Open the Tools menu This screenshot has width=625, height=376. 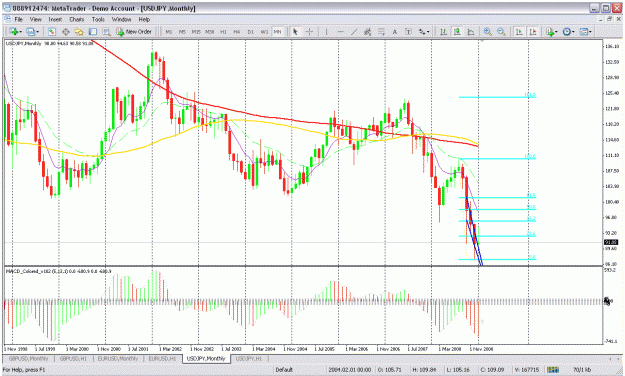98,19
